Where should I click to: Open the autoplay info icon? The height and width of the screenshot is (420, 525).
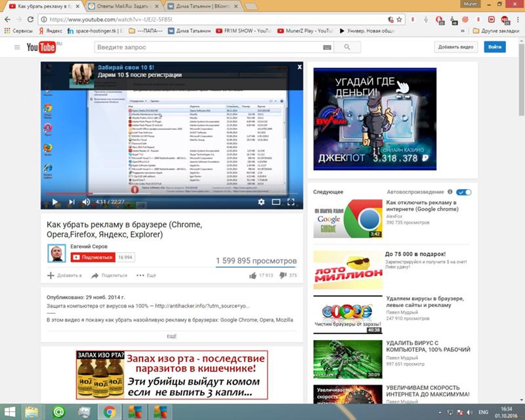[x=450, y=192]
